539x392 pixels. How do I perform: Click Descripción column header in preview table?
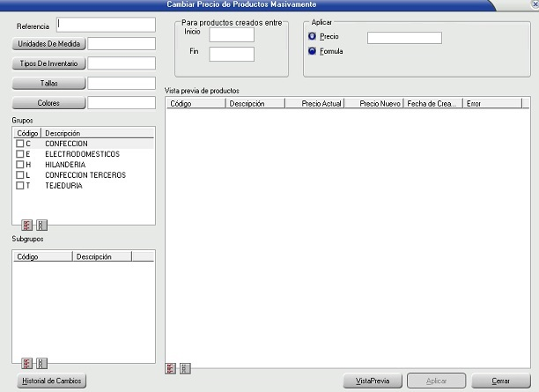point(255,104)
